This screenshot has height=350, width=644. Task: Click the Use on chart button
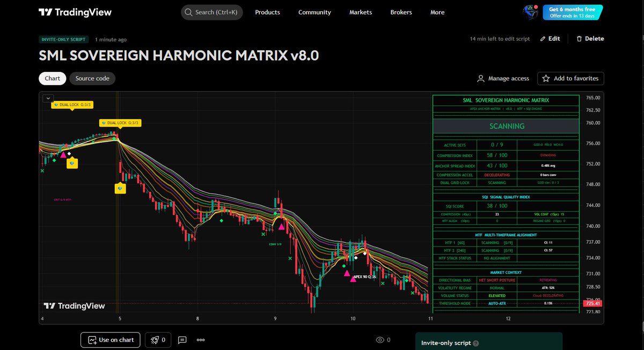coord(111,340)
